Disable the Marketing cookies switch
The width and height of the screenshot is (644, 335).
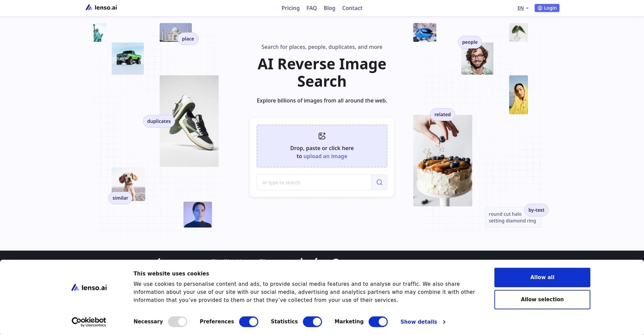click(378, 322)
